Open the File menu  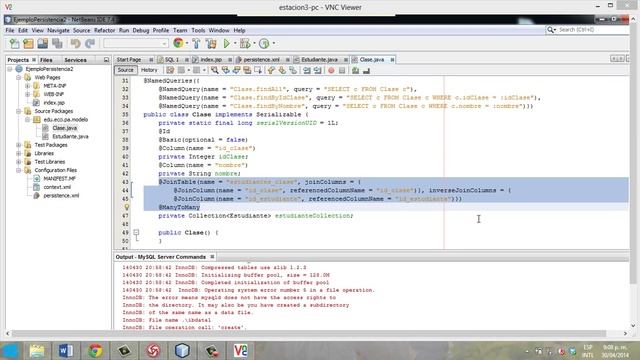click(x=10, y=30)
